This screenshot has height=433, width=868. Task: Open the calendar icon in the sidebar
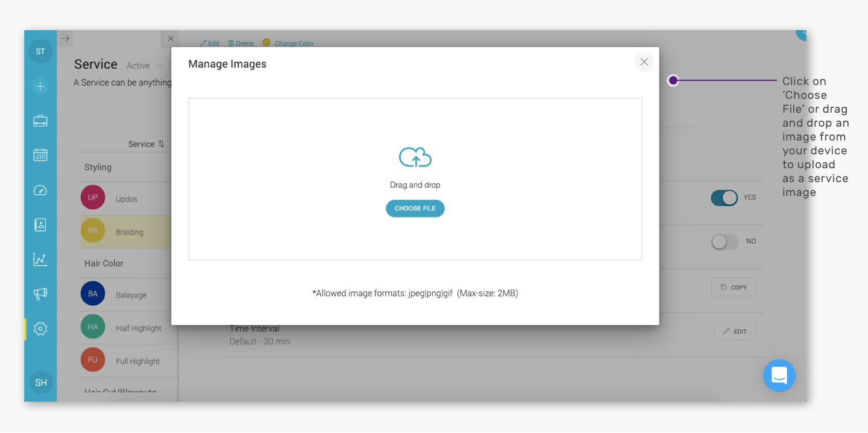[40, 155]
